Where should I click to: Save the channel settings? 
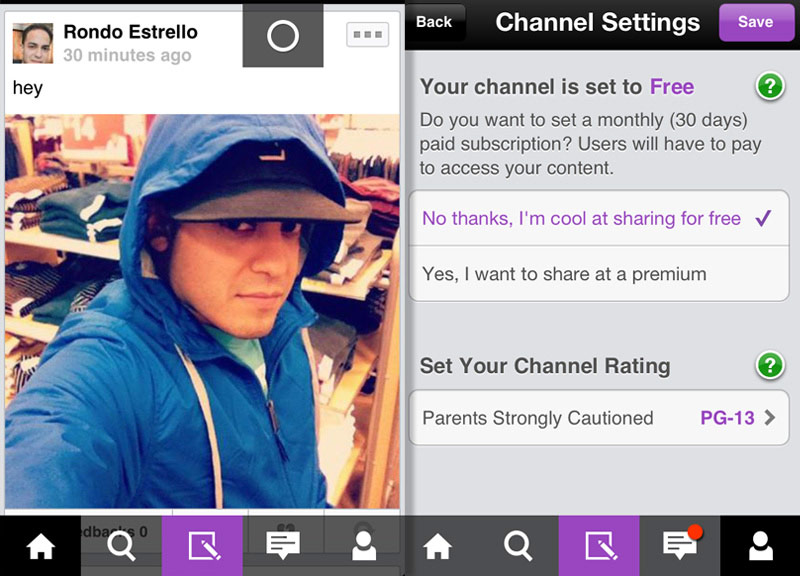(x=756, y=22)
